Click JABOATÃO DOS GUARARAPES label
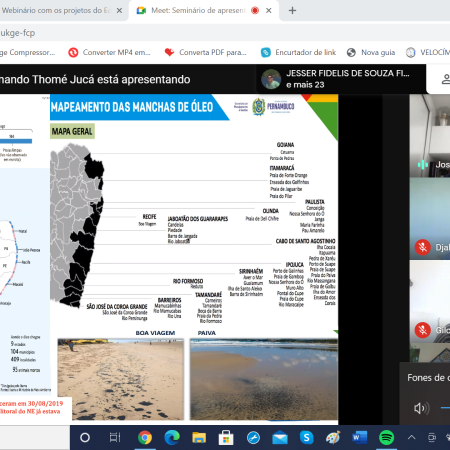450x450 pixels. [198, 219]
